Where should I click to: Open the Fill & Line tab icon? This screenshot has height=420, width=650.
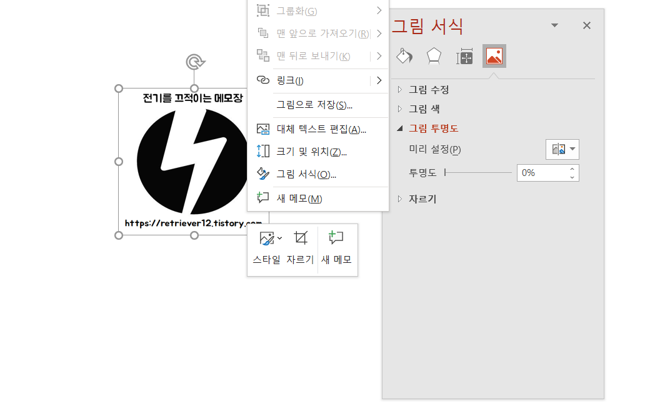pos(404,56)
